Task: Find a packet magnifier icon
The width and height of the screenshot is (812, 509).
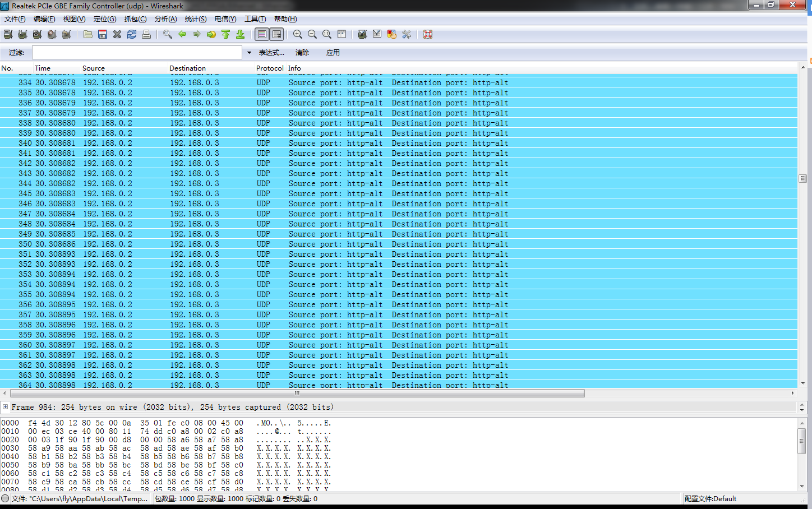Action: point(168,34)
